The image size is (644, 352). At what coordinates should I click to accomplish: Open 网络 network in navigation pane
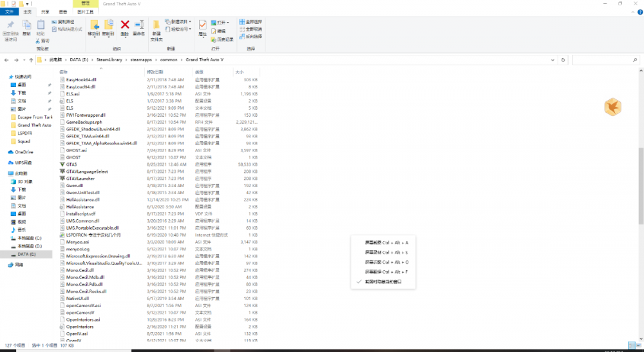[x=15, y=265]
